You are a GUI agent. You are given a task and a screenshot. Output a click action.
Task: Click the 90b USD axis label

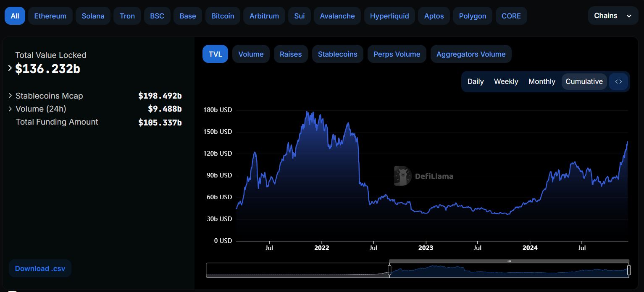click(x=219, y=175)
